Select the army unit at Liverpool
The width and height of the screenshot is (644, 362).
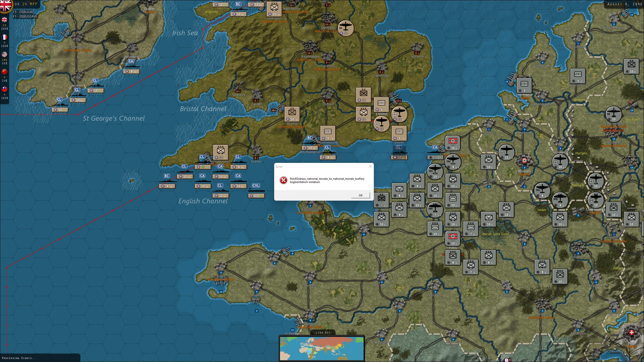tap(274, 9)
